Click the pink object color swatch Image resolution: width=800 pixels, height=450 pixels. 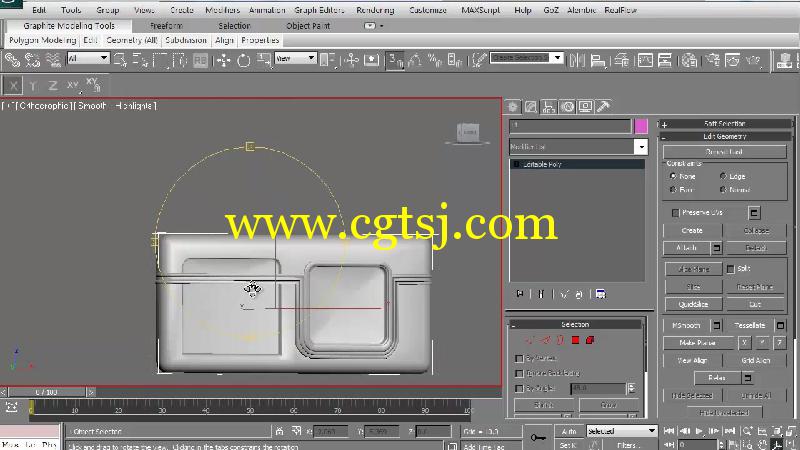click(x=641, y=126)
